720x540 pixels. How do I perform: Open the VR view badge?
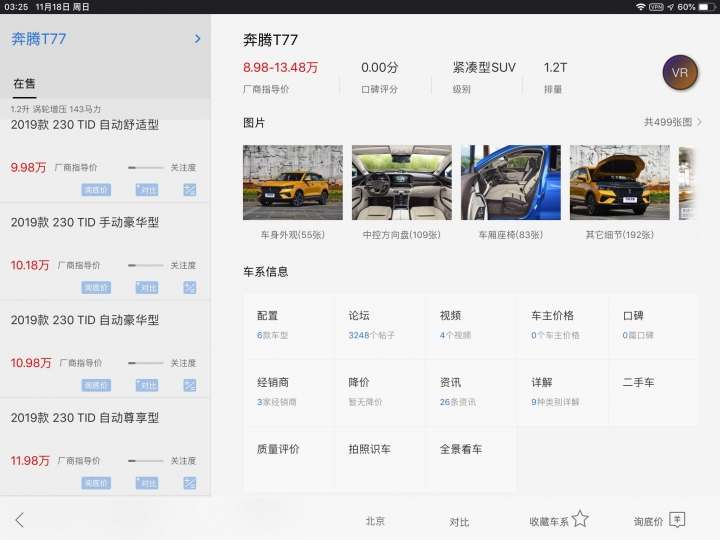680,73
